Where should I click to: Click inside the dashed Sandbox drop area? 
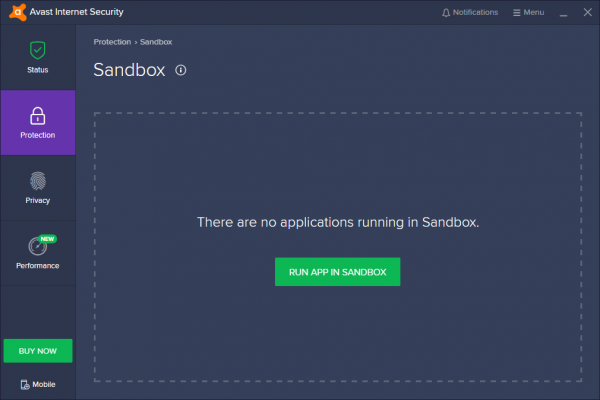click(337, 330)
